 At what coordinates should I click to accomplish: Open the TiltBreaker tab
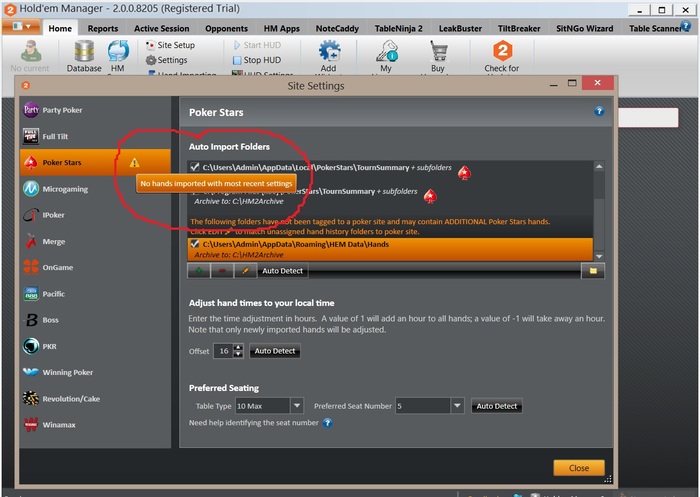519,28
